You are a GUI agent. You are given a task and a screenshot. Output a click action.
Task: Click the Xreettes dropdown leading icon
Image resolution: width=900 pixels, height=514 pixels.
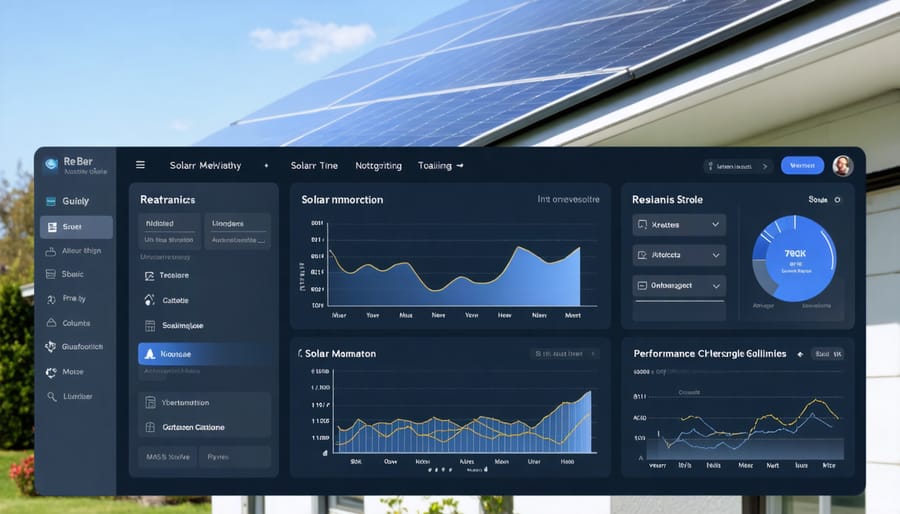point(642,225)
